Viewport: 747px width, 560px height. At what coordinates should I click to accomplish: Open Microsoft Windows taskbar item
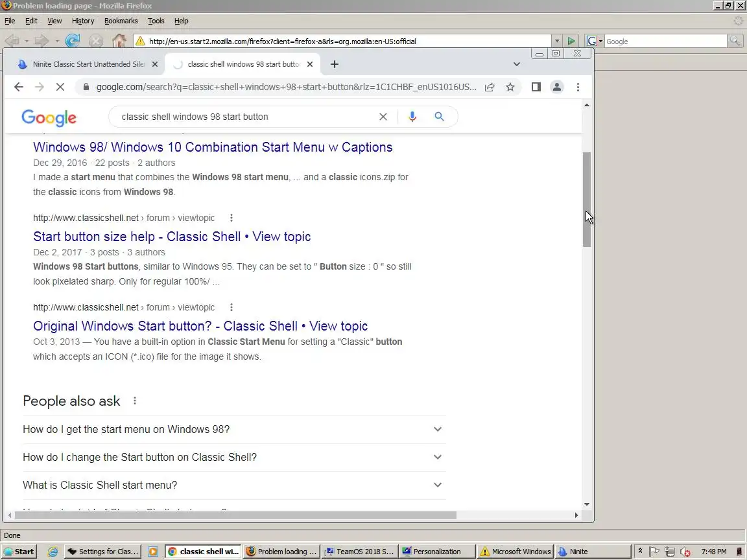pos(515,552)
